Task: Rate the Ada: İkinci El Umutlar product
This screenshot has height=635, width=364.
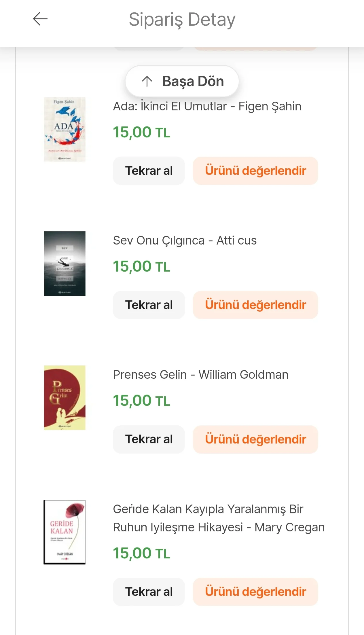Action: click(255, 171)
